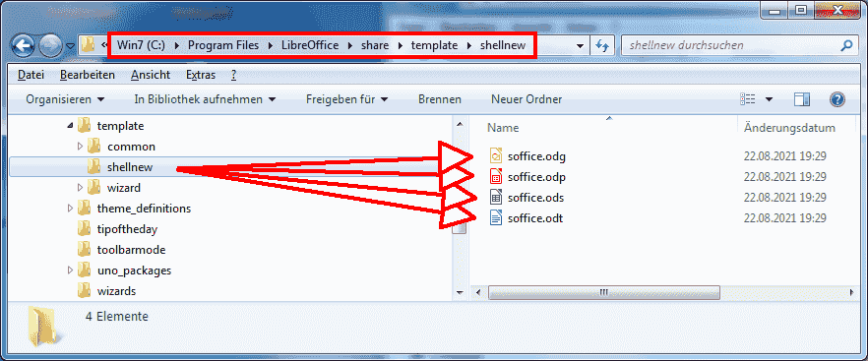
Task: Open the Extras menu
Action: [201, 75]
